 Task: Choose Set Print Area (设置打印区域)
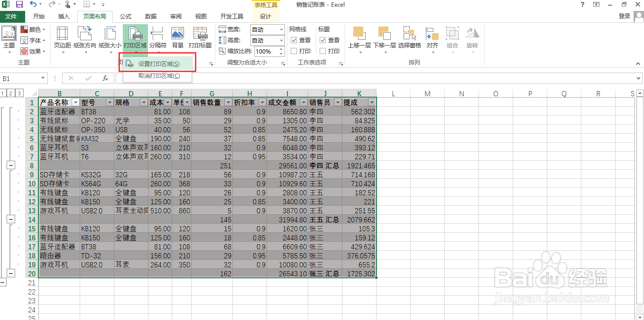(157, 64)
